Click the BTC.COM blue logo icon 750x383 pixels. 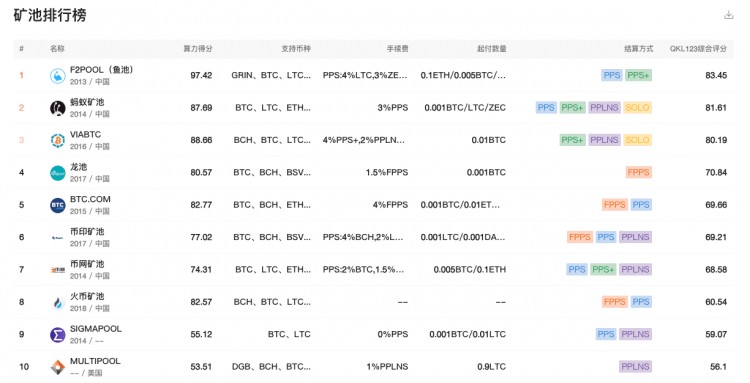tap(58, 205)
